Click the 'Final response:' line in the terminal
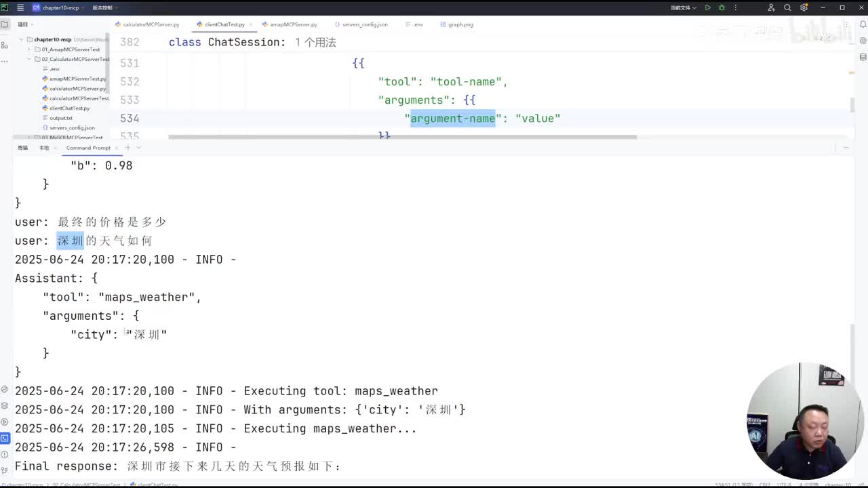The width and height of the screenshot is (868, 488). 178,466
